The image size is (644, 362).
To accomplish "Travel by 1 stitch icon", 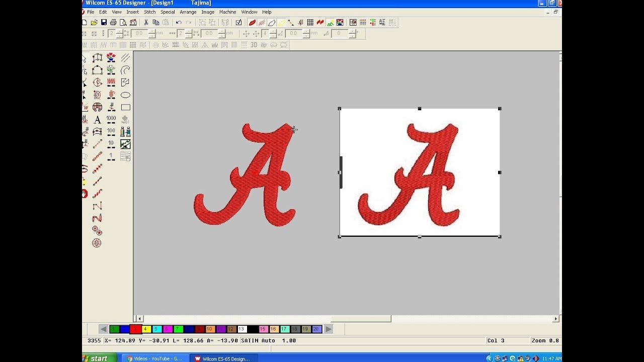I will pyautogui.click(x=111, y=156).
